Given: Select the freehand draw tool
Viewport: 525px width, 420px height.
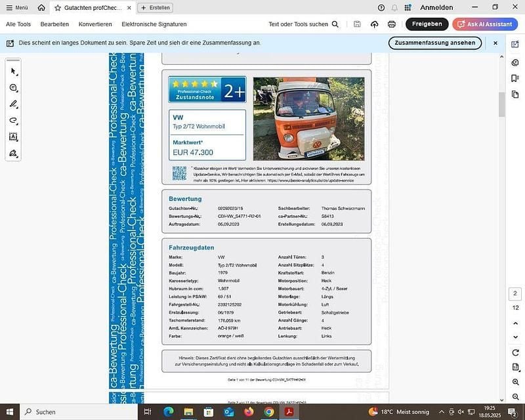Looking at the screenshot, I should (x=13, y=121).
